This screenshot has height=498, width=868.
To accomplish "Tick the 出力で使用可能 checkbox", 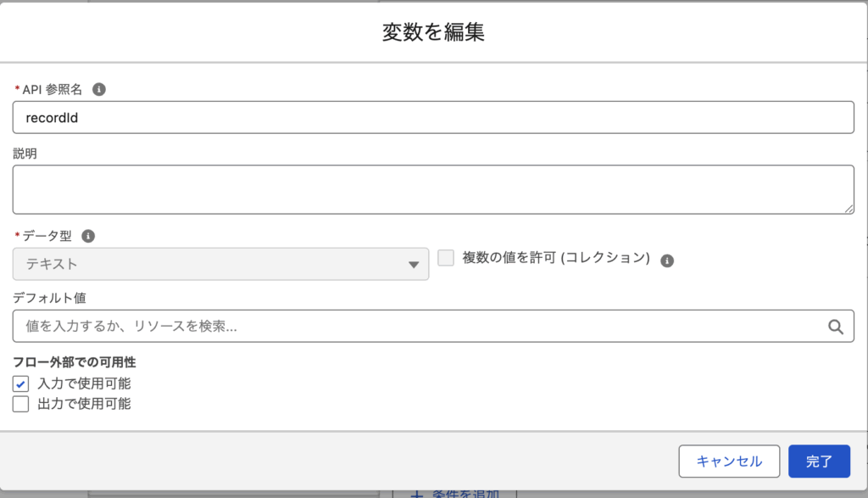I will [x=21, y=404].
